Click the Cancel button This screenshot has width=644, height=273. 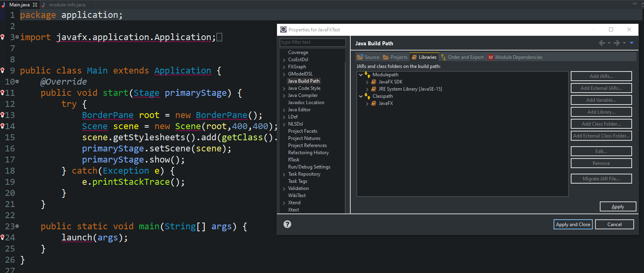tap(615, 225)
